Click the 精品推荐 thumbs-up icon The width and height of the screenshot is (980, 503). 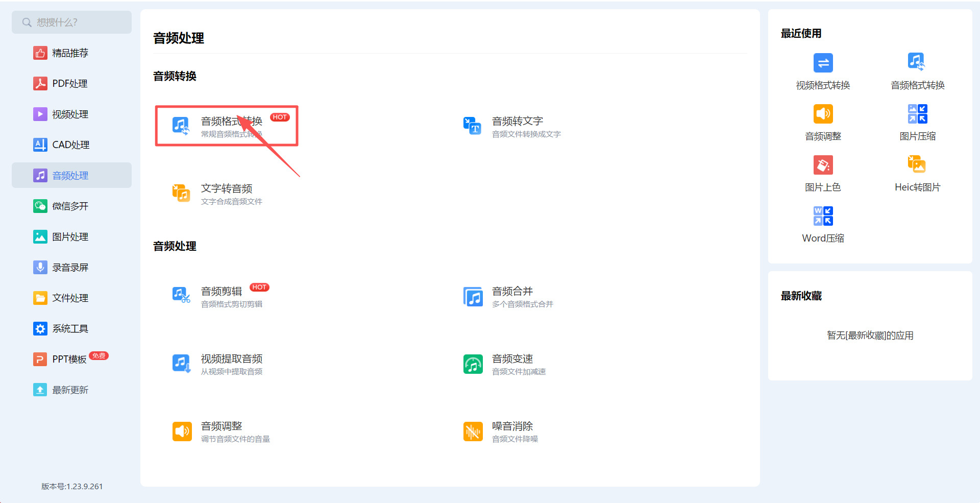click(x=40, y=53)
